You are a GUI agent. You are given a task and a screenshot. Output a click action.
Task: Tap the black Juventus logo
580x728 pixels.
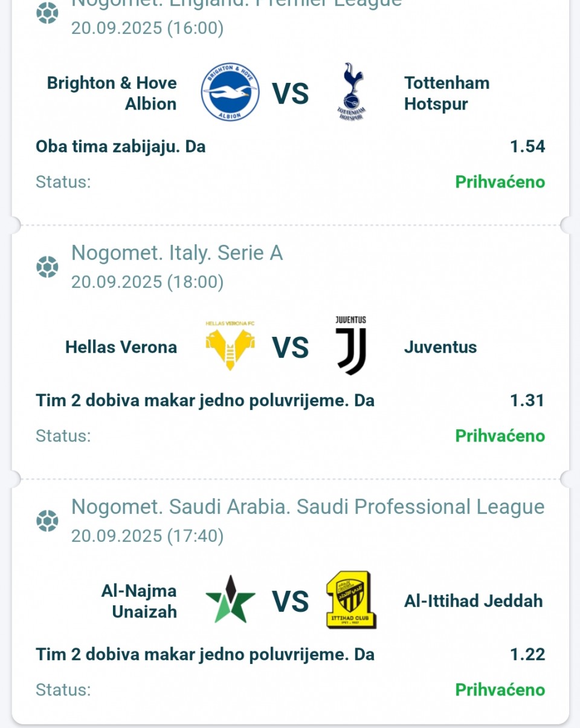click(x=351, y=346)
